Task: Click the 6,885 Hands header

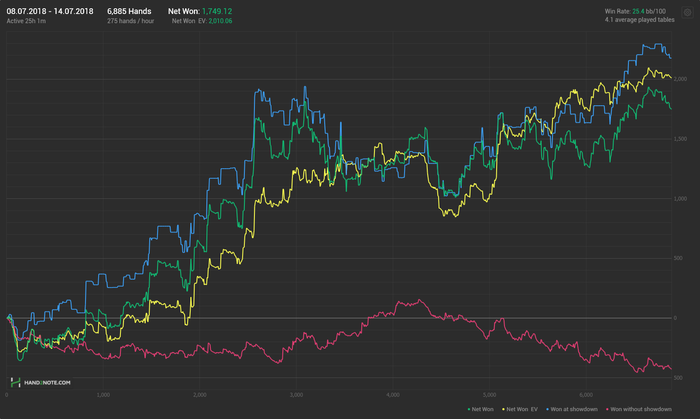Action: [129, 11]
